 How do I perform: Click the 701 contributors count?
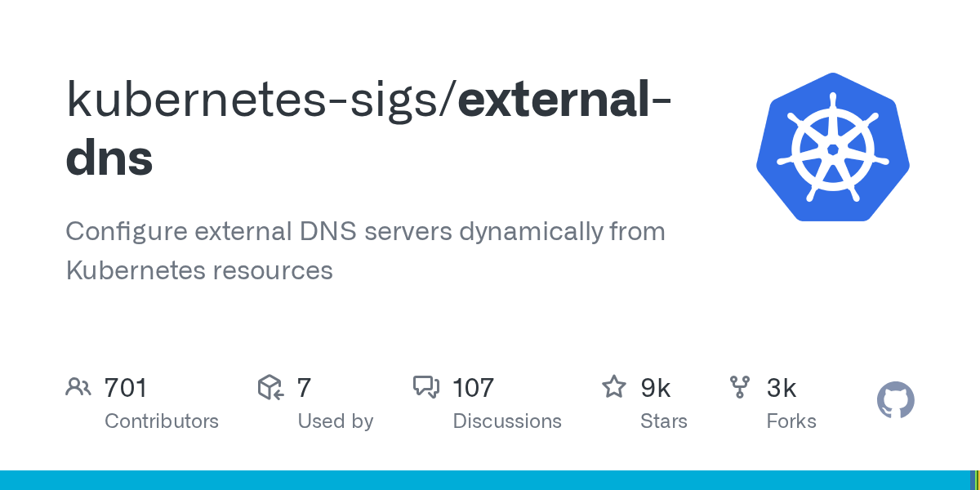126,388
